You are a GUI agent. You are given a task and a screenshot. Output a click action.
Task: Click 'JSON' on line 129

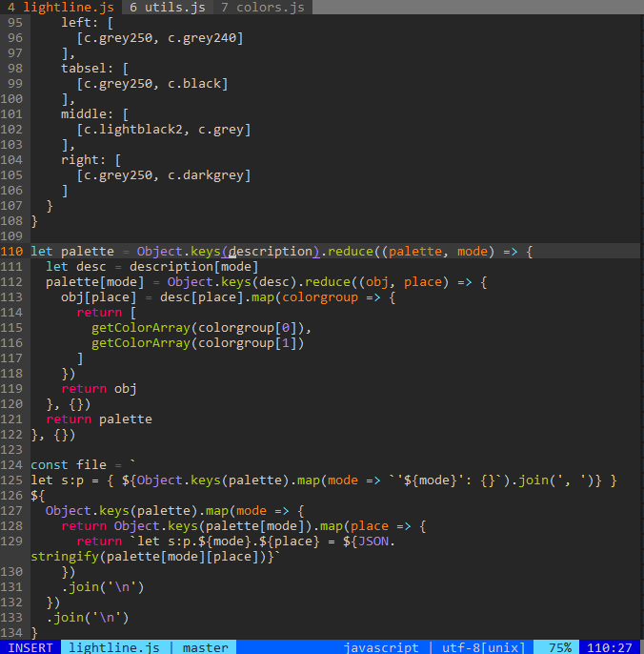click(x=373, y=541)
